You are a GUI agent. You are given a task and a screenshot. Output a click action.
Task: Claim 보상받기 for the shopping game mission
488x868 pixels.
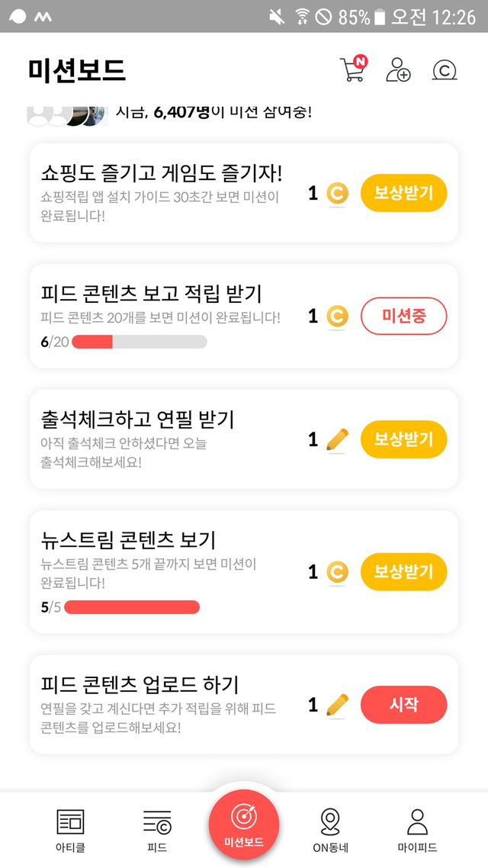403,194
